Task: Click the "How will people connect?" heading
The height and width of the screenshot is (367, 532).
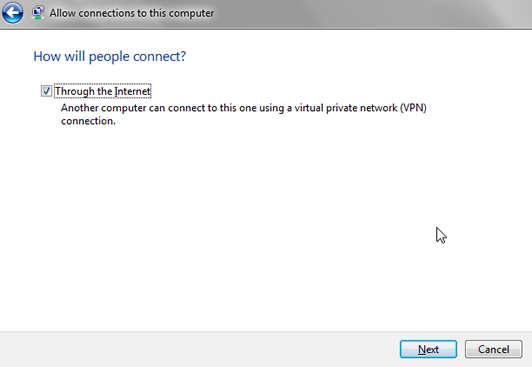Action: tap(110, 56)
